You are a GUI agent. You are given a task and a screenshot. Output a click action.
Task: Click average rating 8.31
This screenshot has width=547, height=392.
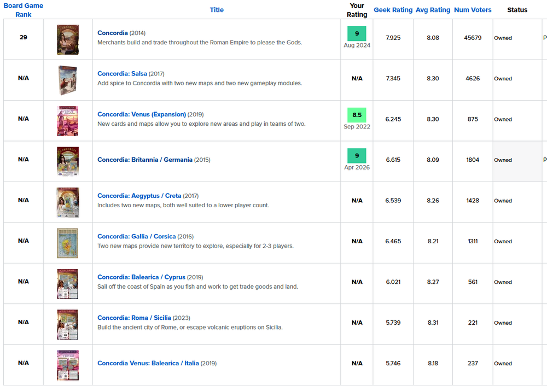pos(433,323)
